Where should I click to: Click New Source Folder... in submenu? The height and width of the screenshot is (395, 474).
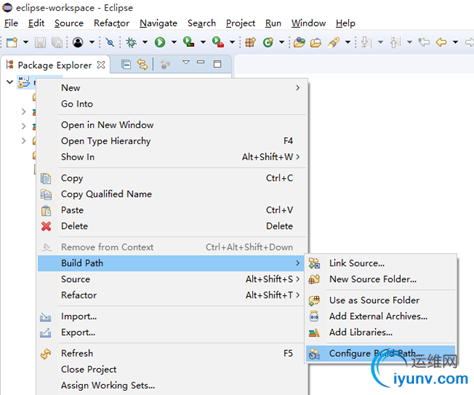pos(381,279)
